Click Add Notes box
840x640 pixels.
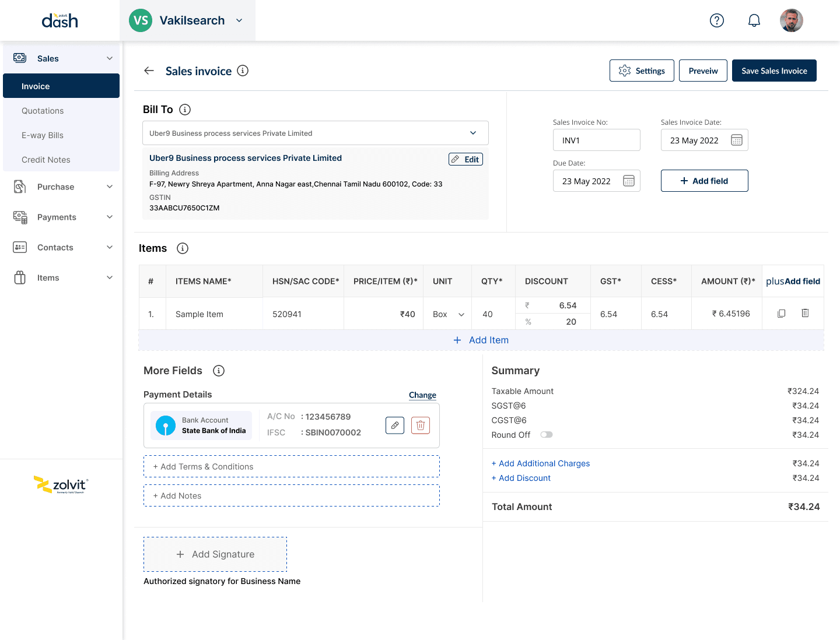pos(292,495)
